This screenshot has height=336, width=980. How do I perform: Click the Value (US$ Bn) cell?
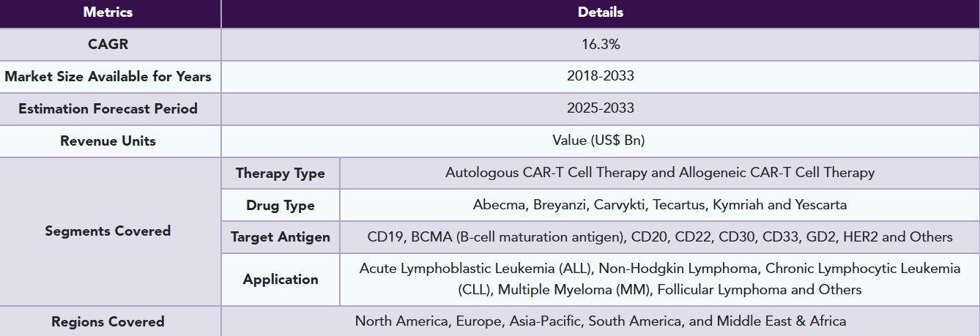(601, 141)
